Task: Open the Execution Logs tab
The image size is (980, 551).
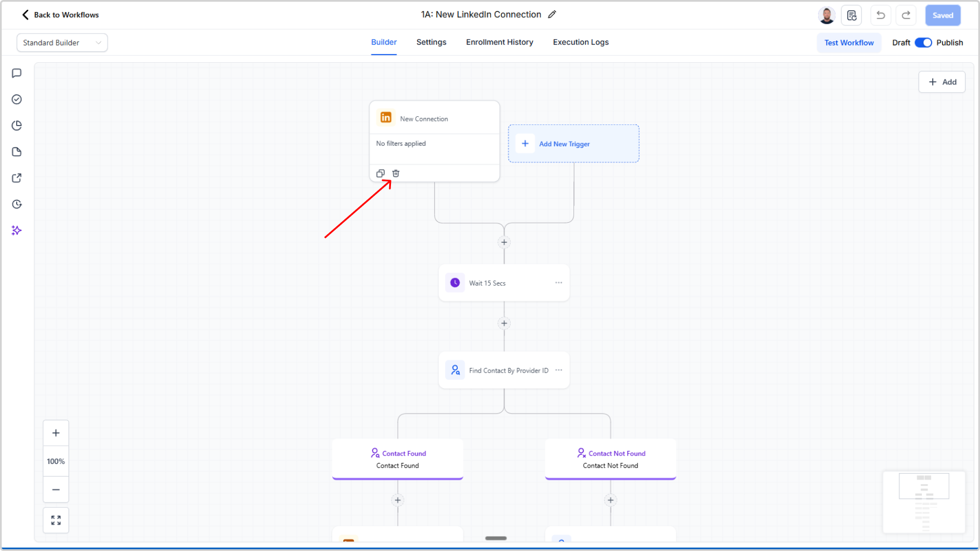Action: pyautogui.click(x=580, y=42)
